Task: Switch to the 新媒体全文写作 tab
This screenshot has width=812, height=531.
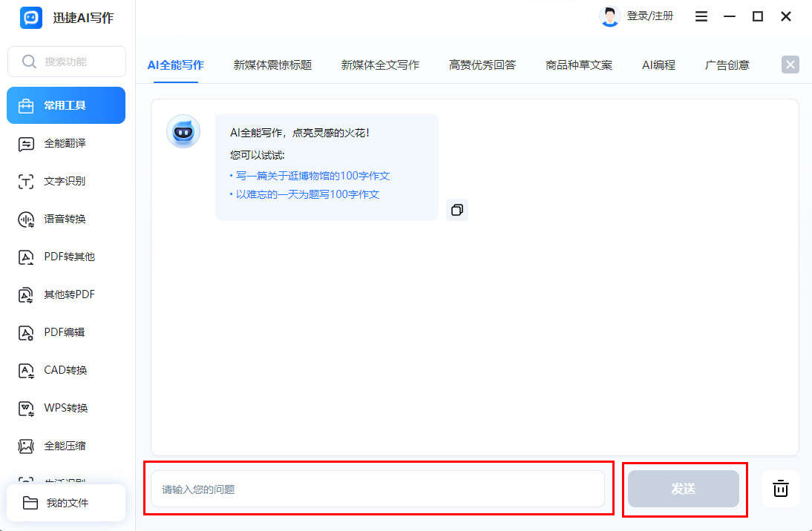Action: 380,65
